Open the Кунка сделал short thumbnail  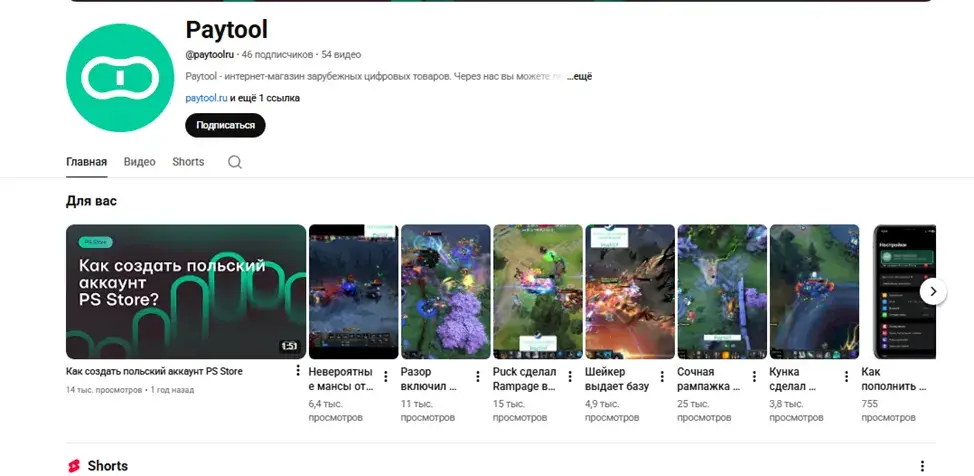814,291
